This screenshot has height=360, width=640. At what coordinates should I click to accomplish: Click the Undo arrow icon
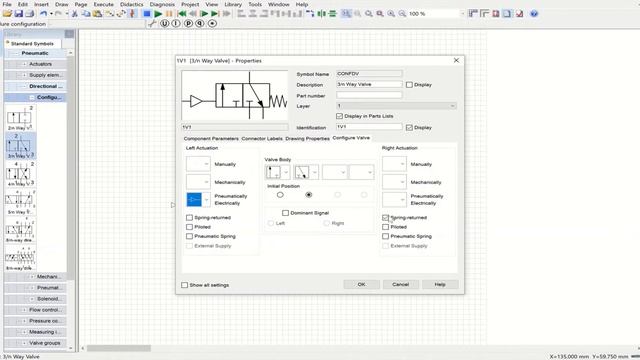43,13
